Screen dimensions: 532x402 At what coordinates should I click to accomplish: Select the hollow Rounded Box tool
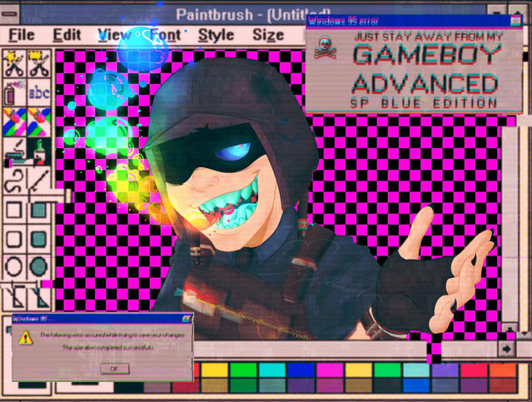click(x=14, y=239)
